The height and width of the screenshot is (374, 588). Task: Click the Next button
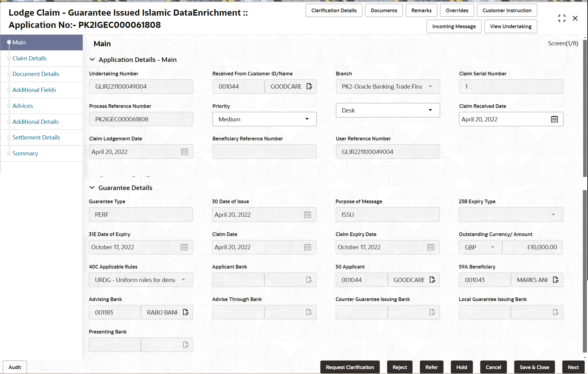pyautogui.click(x=573, y=367)
